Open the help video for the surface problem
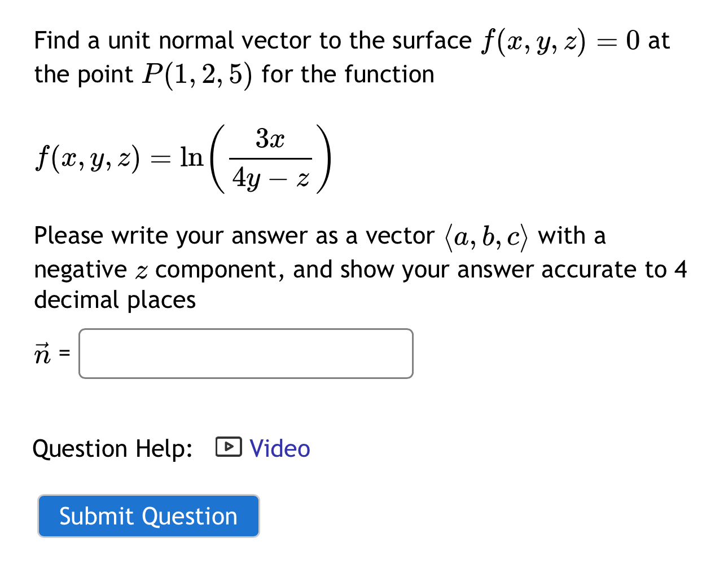This screenshot has width=728, height=582. [x=279, y=448]
